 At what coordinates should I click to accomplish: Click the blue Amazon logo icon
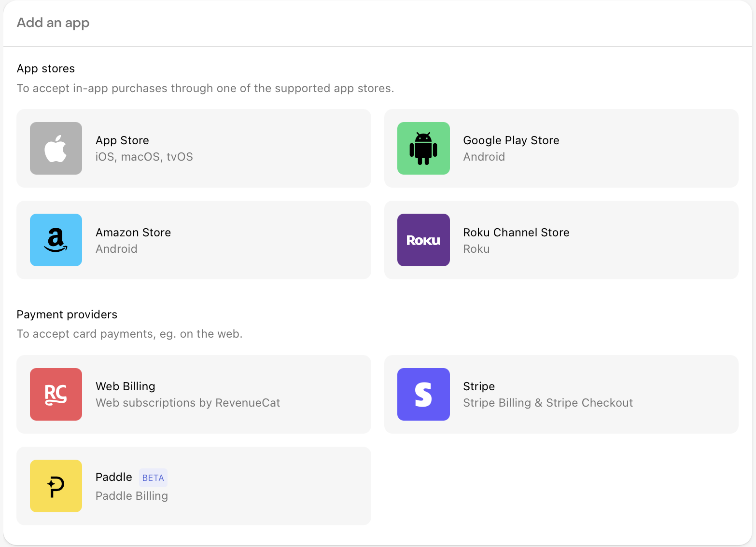pos(56,240)
